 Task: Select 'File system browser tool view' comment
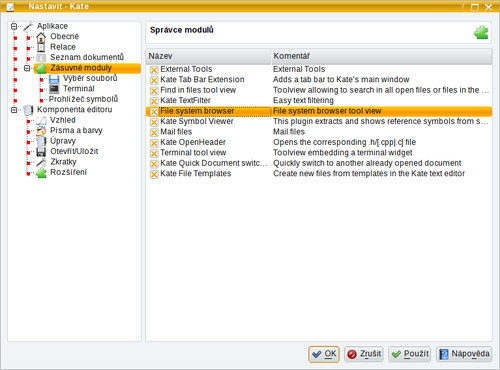point(327,111)
